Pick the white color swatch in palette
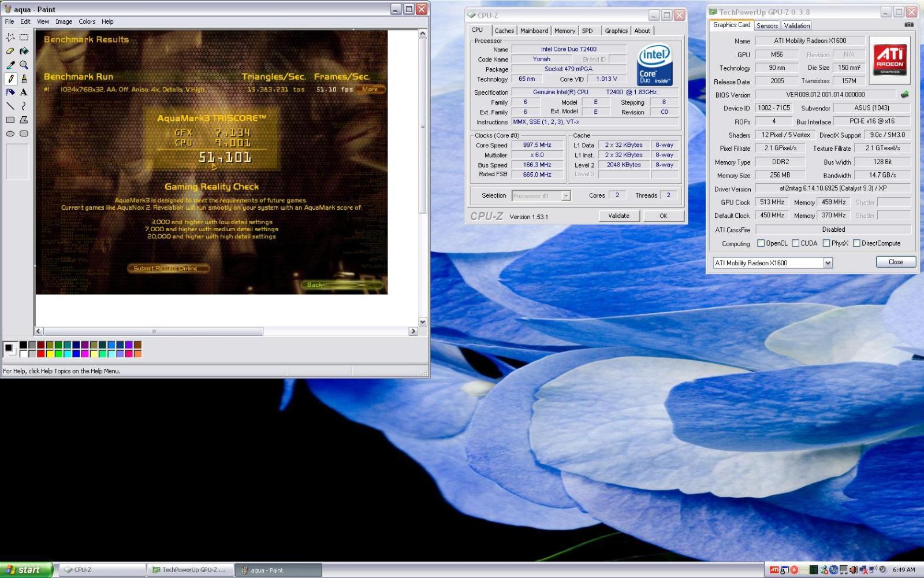 [23, 354]
